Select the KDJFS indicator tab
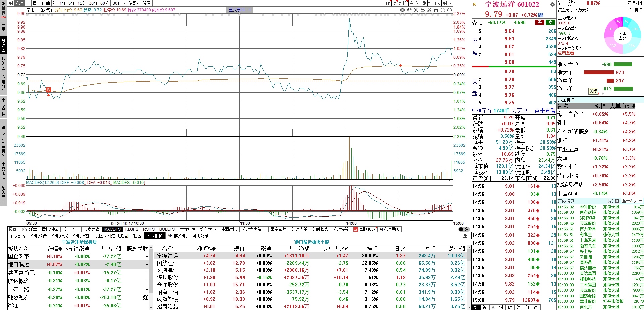Screen dimensions: 644x310 point(132,229)
